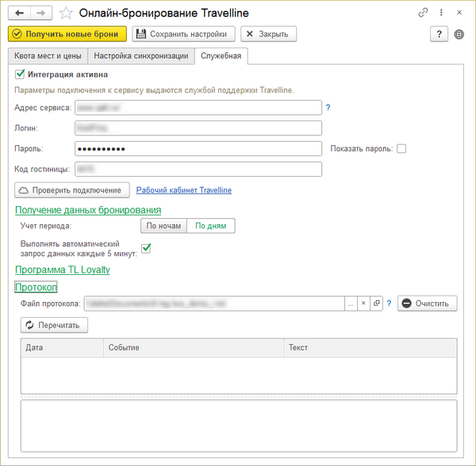
Task: Collapse Получение данных бронирования section
Action: (x=88, y=210)
